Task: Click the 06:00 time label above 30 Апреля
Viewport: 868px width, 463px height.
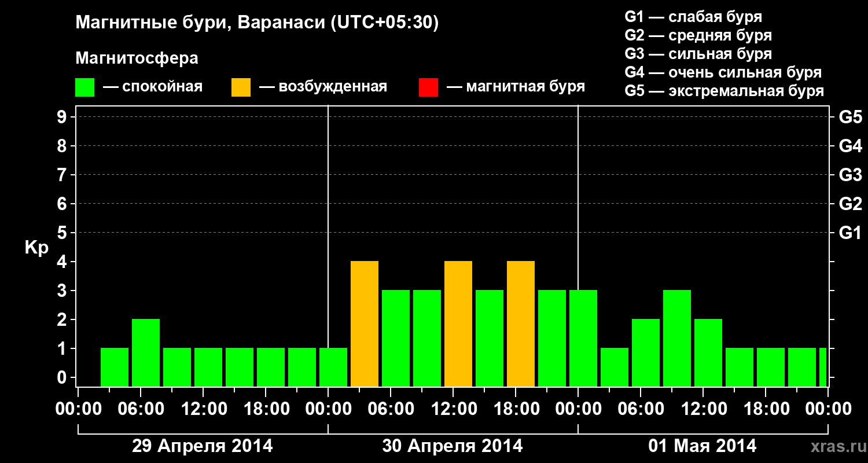Action: coord(391,409)
